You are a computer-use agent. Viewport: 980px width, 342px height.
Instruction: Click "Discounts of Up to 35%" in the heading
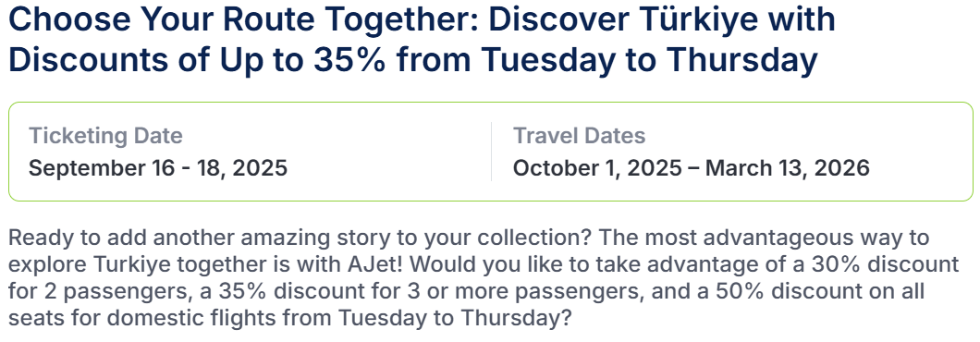[200, 60]
